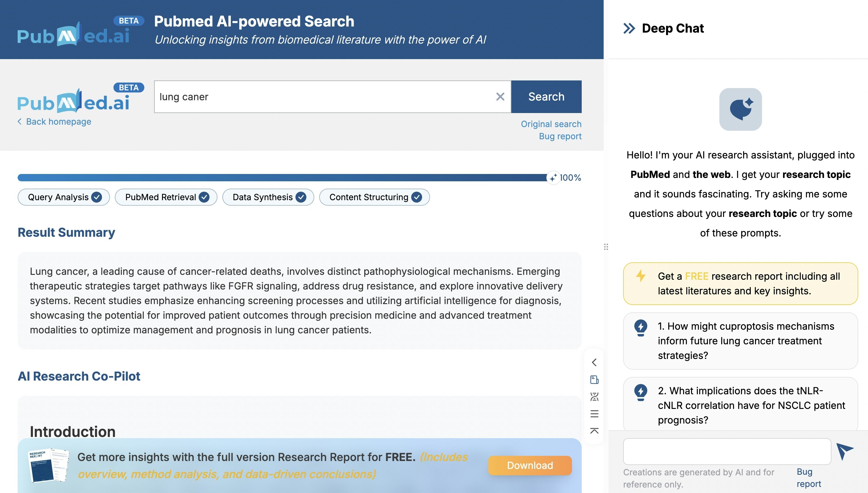Click the Introduction heading

click(73, 432)
